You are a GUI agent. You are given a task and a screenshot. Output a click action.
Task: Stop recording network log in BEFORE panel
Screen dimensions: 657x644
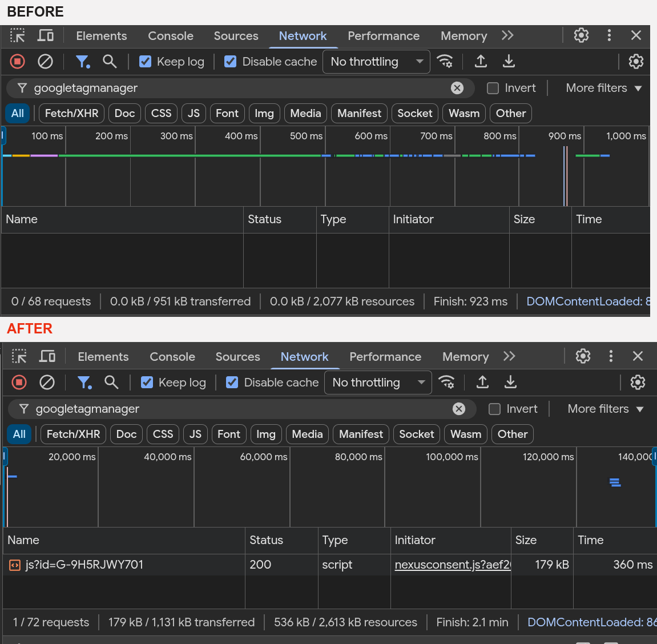pos(18,62)
